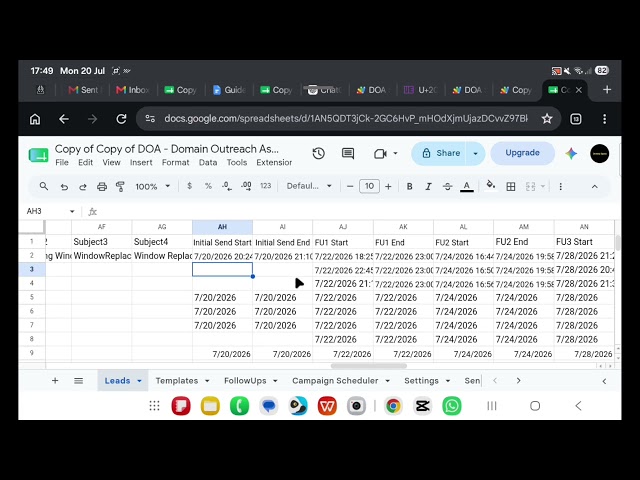Open the zoom level 100% dropdown

pos(153,187)
